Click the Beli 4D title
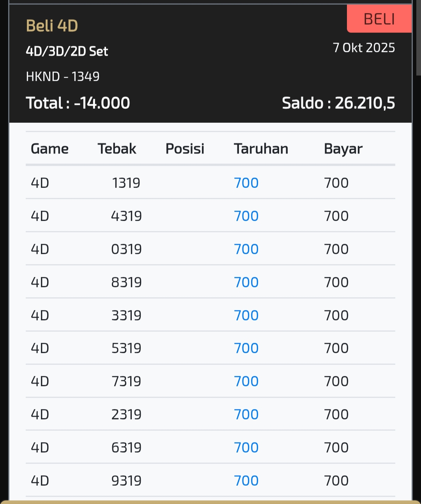 pos(52,26)
